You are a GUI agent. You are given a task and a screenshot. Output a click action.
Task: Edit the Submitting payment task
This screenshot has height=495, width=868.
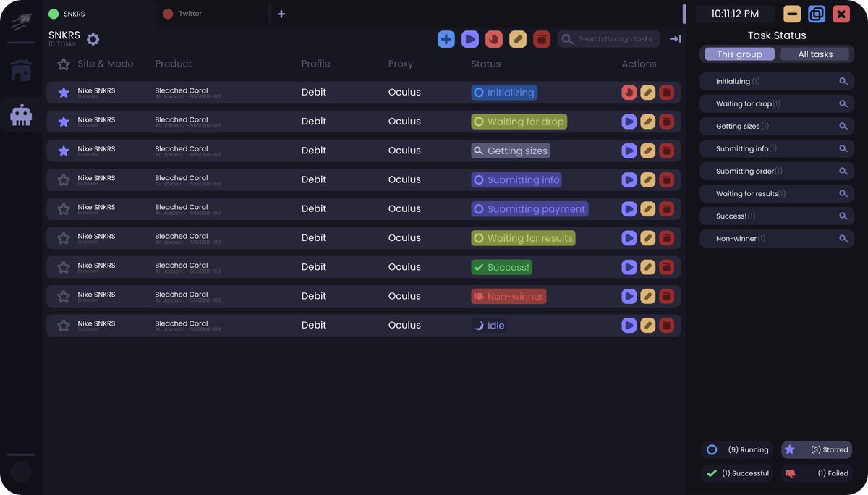click(648, 209)
